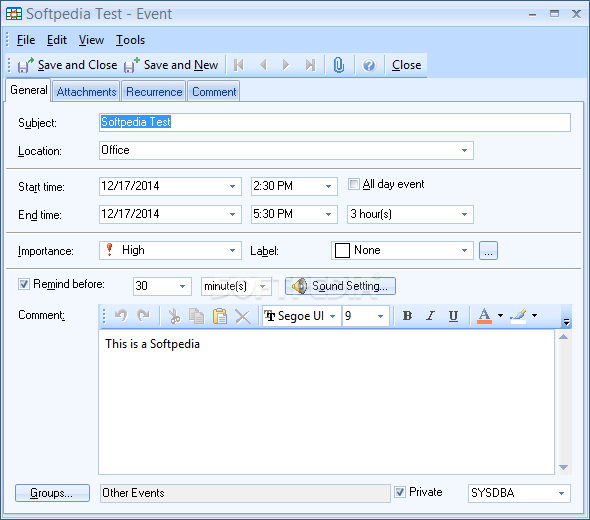
Task: Toggle underline formatting
Action: click(x=453, y=316)
